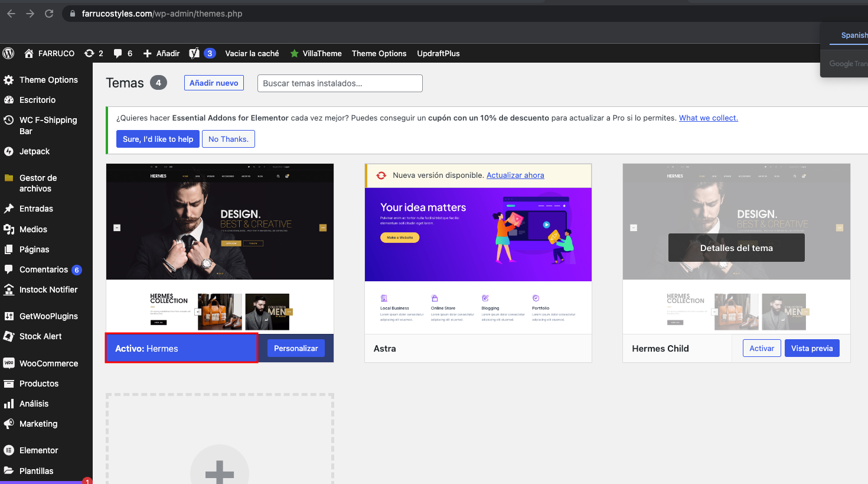This screenshot has width=868, height=484.
Task: Click the plus icon beside Añadir
Action: click(148, 53)
